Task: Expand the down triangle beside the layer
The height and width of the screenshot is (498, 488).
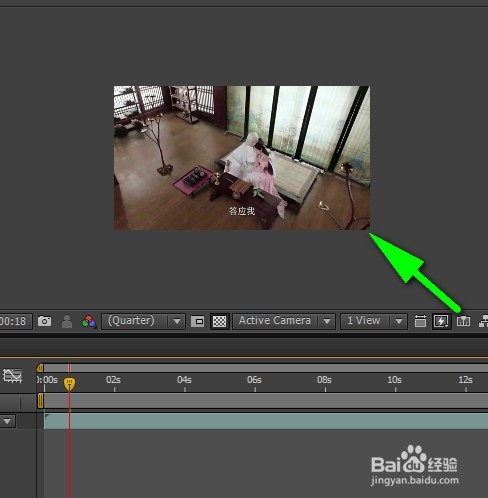Action: (x=7, y=421)
